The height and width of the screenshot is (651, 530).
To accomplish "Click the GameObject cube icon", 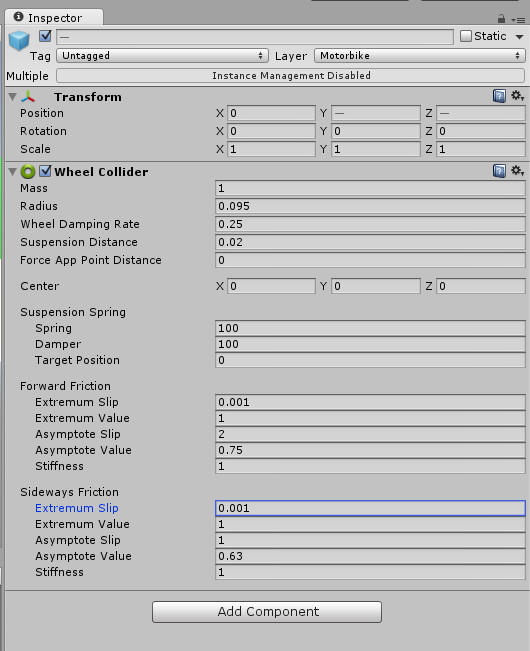I will pyautogui.click(x=19, y=41).
